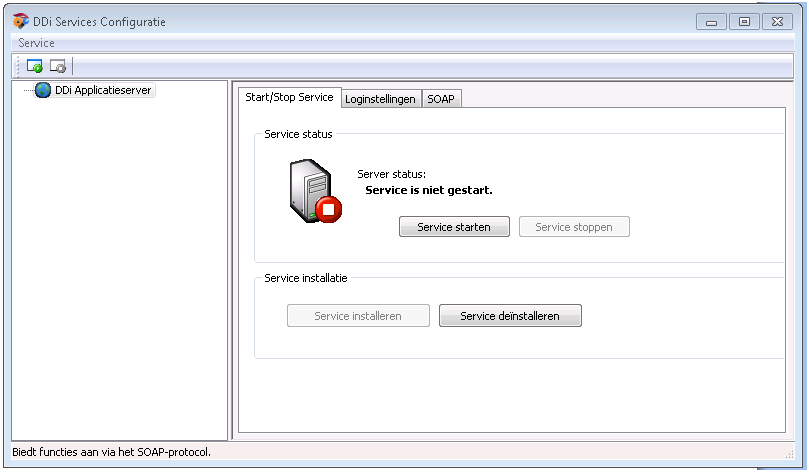Screen dimensions: 809x472
Task: Click the globe icon beside DDi Applicatieserver
Action: pyautogui.click(x=43, y=90)
